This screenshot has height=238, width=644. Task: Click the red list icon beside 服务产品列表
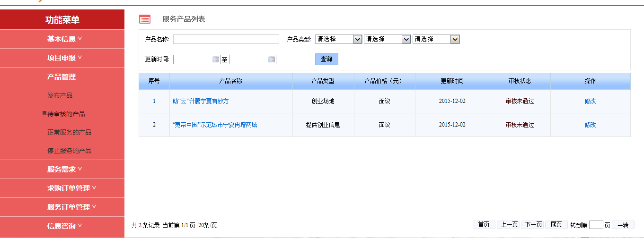pos(145,19)
